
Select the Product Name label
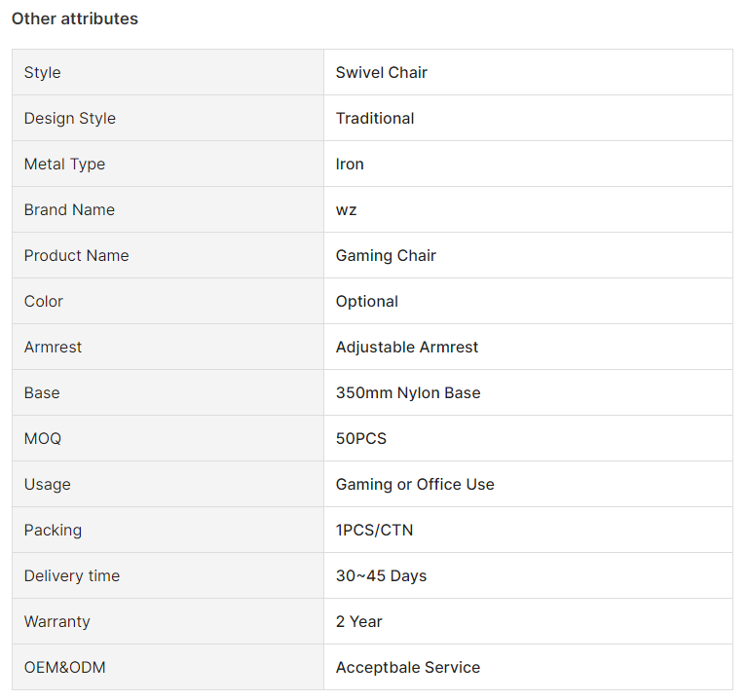click(76, 255)
